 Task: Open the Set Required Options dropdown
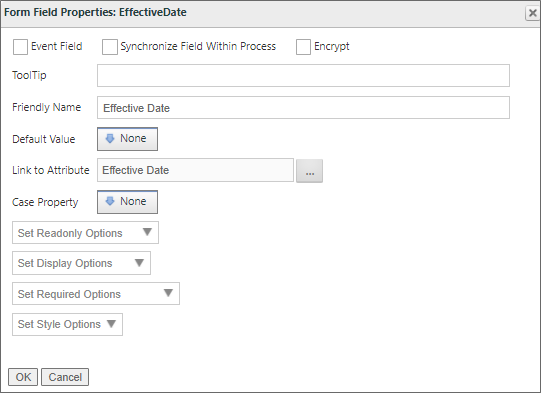[96, 294]
